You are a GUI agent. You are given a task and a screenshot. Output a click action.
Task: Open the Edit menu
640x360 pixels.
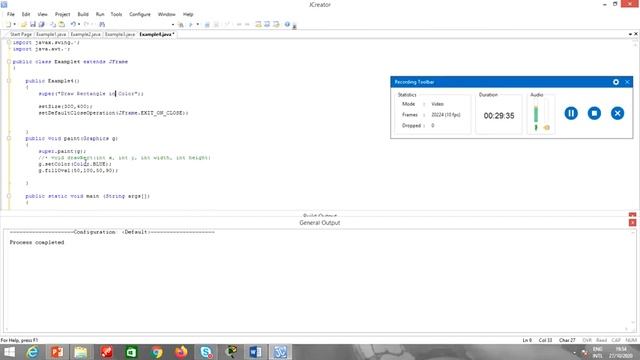point(26,14)
